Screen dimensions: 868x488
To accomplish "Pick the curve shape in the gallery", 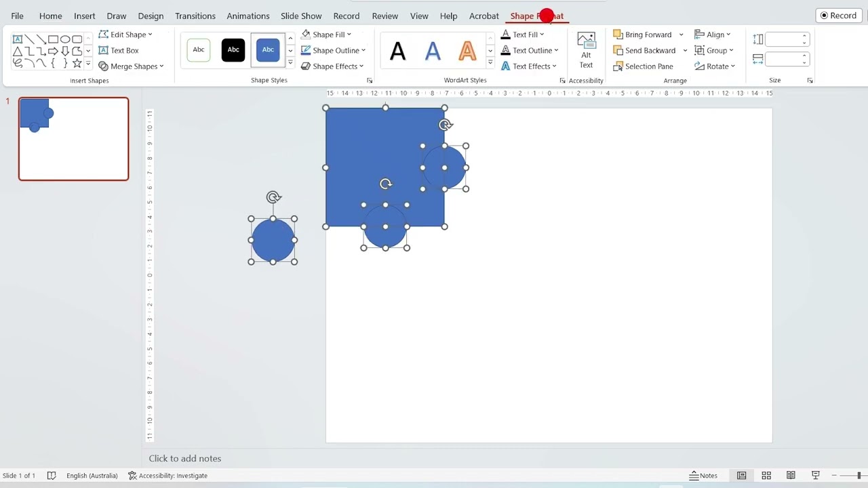I will click(x=41, y=63).
